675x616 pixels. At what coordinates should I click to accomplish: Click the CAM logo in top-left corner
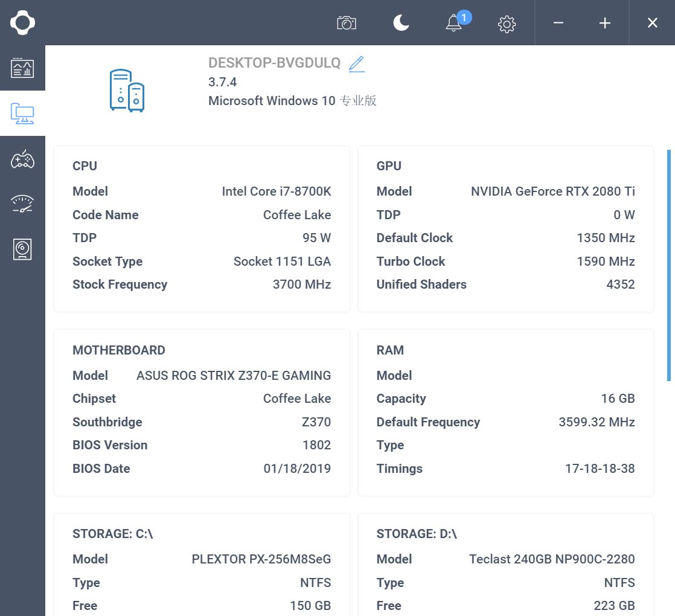[x=22, y=23]
